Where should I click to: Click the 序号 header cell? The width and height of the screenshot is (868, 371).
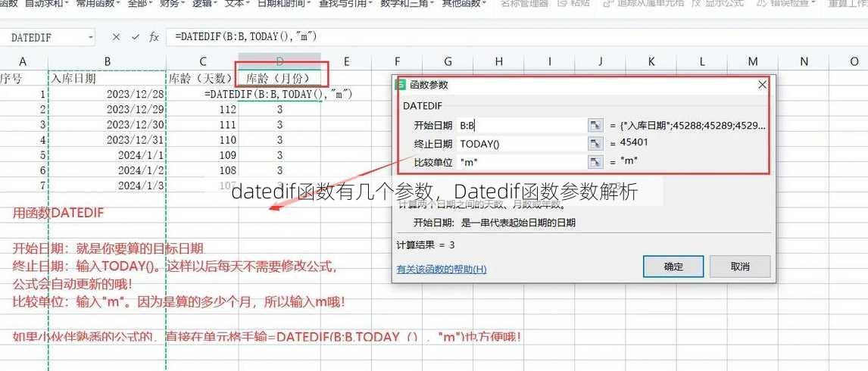(23, 78)
